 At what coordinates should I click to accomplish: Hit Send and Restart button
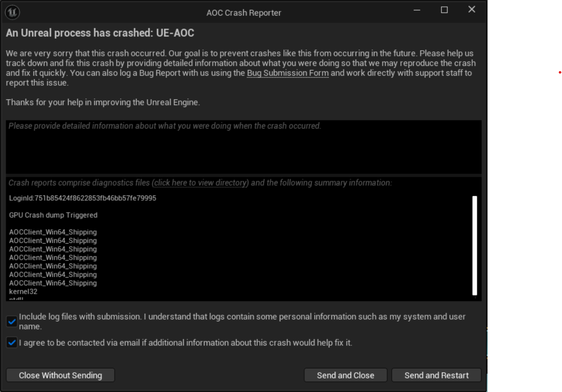coord(437,375)
